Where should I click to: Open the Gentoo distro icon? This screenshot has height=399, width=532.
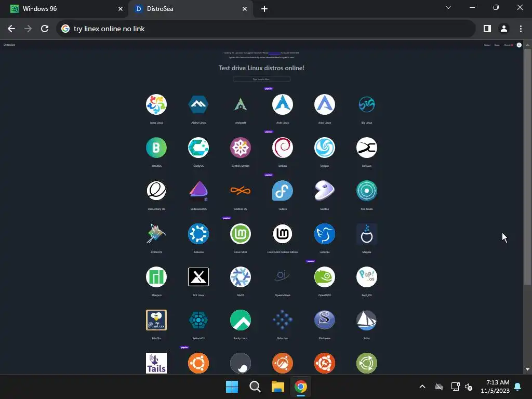325,191
